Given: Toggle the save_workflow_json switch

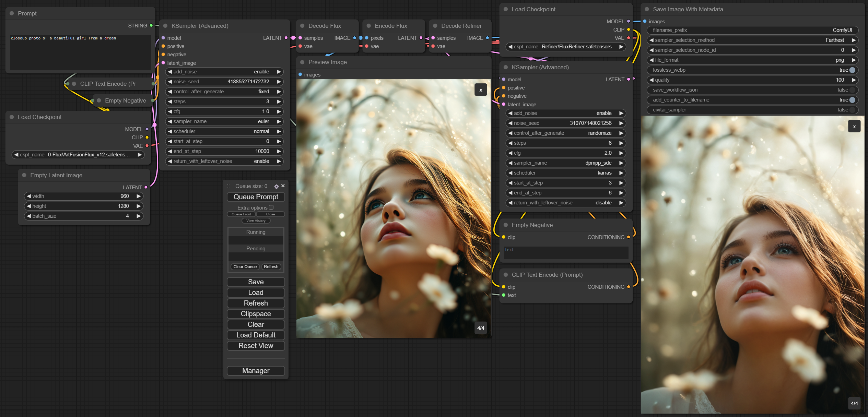Looking at the screenshot, I should (x=852, y=90).
